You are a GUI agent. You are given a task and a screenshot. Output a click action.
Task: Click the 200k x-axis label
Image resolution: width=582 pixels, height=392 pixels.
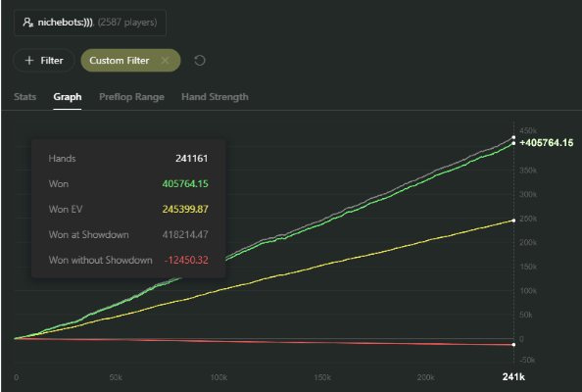pos(425,377)
